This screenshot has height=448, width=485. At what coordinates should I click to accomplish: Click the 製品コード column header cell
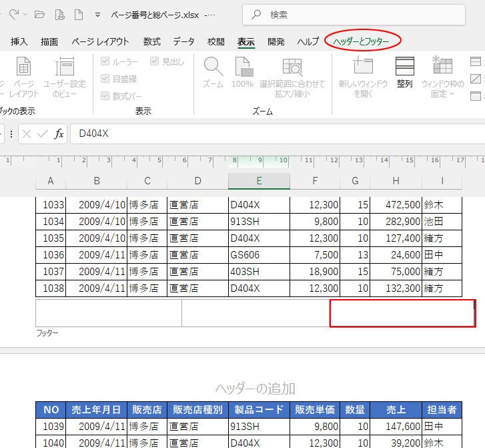tap(260, 410)
